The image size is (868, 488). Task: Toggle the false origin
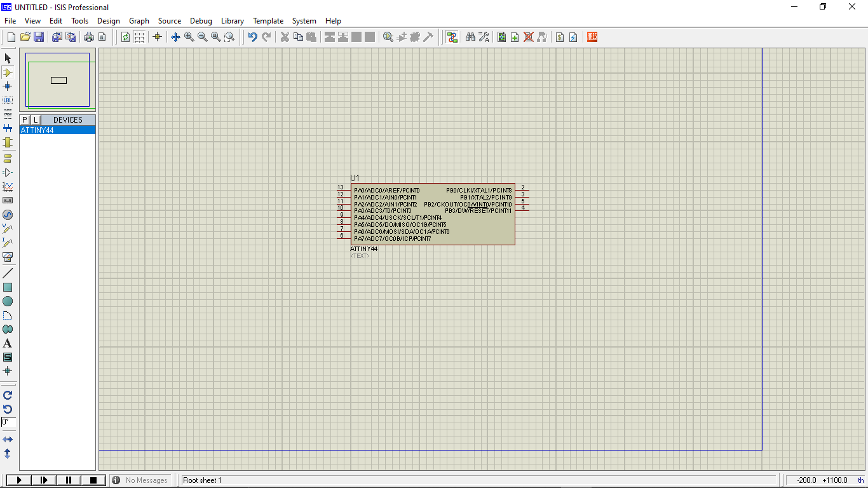pyautogui.click(x=157, y=37)
